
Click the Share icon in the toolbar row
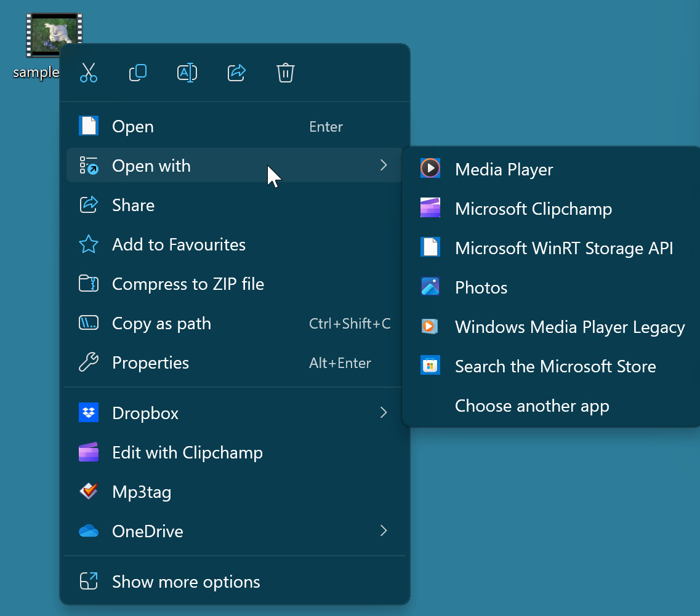point(236,73)
